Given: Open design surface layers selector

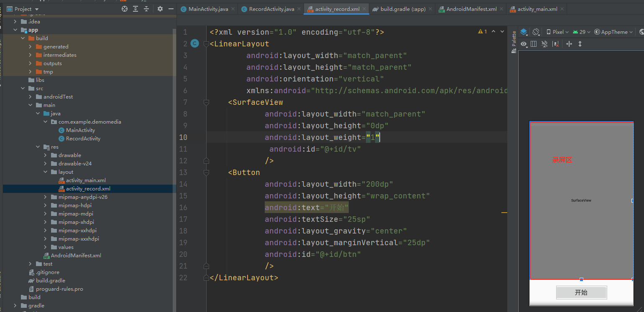Looking at the screenshot, I should 524,32.
